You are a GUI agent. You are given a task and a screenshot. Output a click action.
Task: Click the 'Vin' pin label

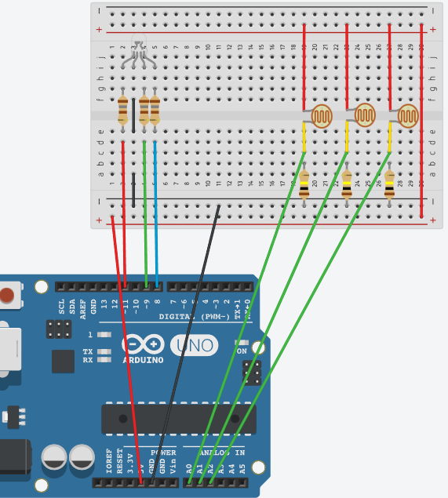(x=173, y=467)
